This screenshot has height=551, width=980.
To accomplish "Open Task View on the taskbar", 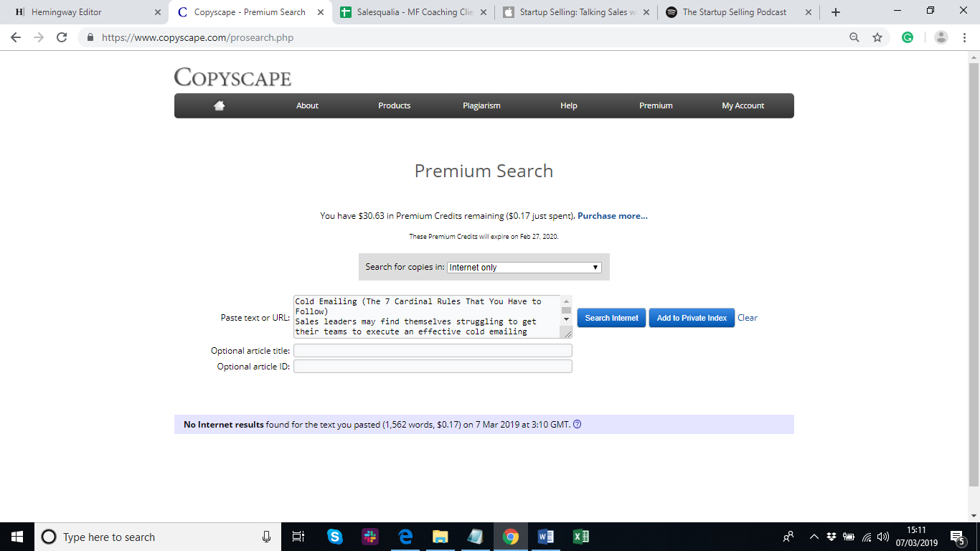I will pyautogui.click(x=299, y=537).
